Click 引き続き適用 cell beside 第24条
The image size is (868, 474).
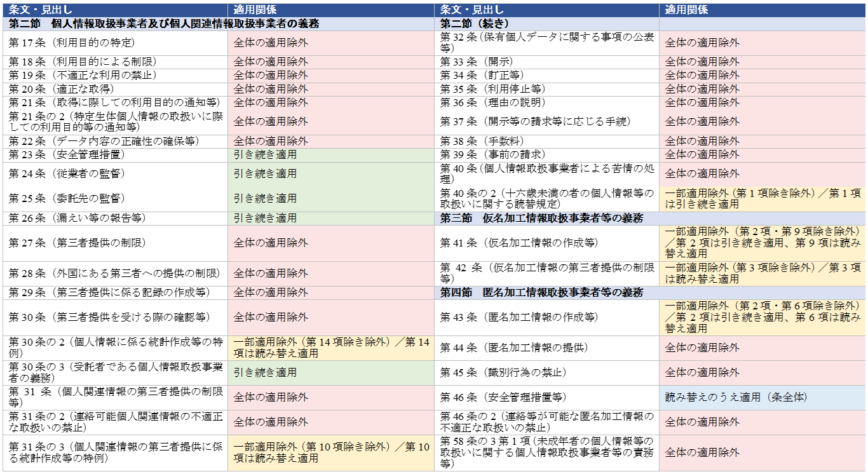[x=331, y=173]
